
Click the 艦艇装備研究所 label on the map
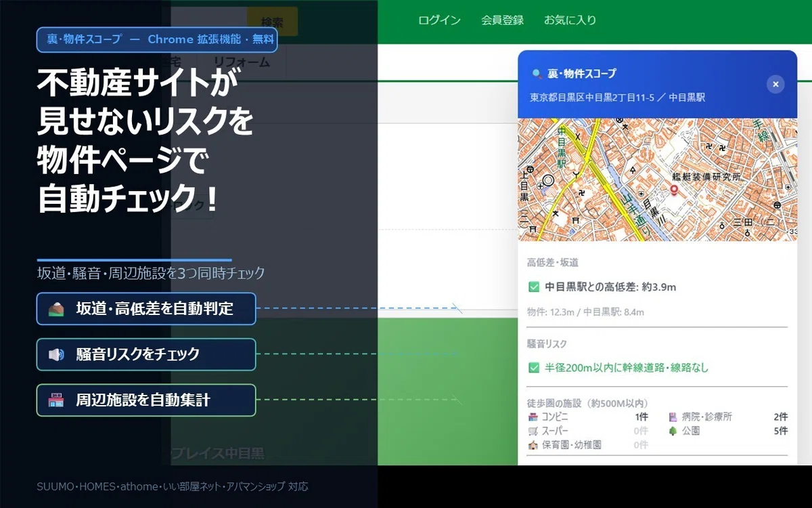coord(706,177)
